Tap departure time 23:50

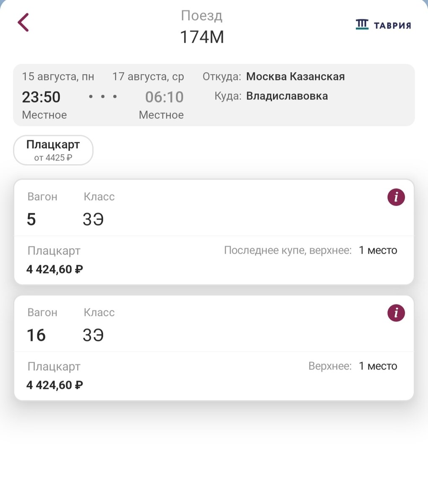(41, 97)
